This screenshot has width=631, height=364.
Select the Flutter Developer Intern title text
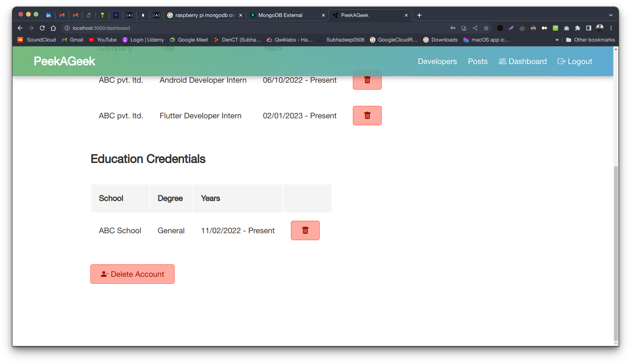click(201, 116)
